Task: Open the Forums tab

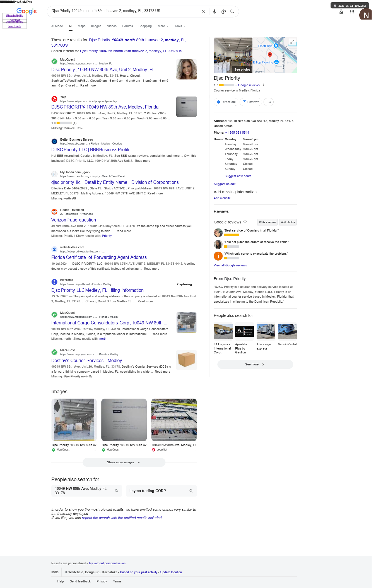Action: coord(127,26)
